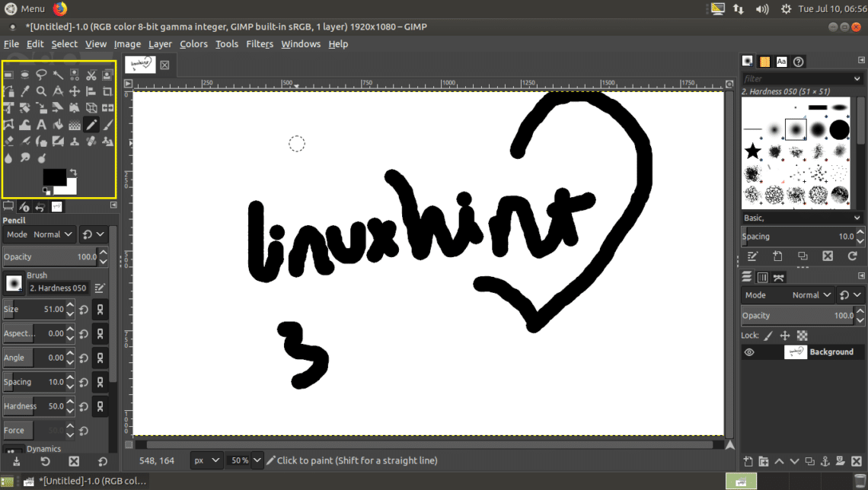Select the Eraser tool
This screenshot has height=490, width=868.
pyautogui.click(x=8, y=142)
